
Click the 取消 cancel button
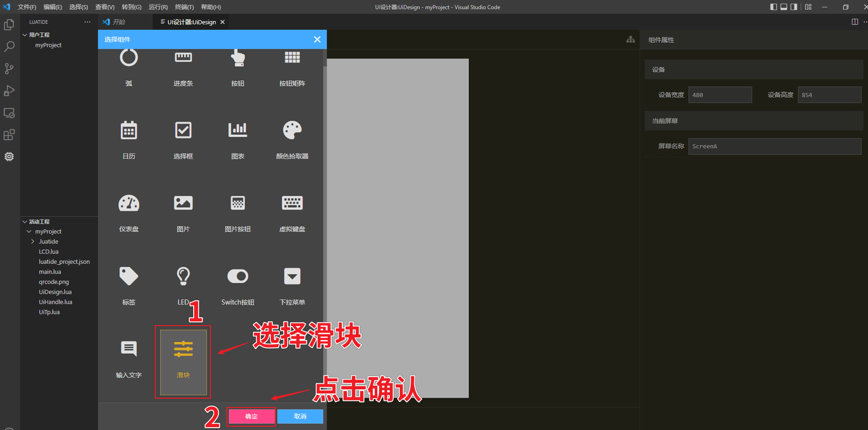point(300,416)
